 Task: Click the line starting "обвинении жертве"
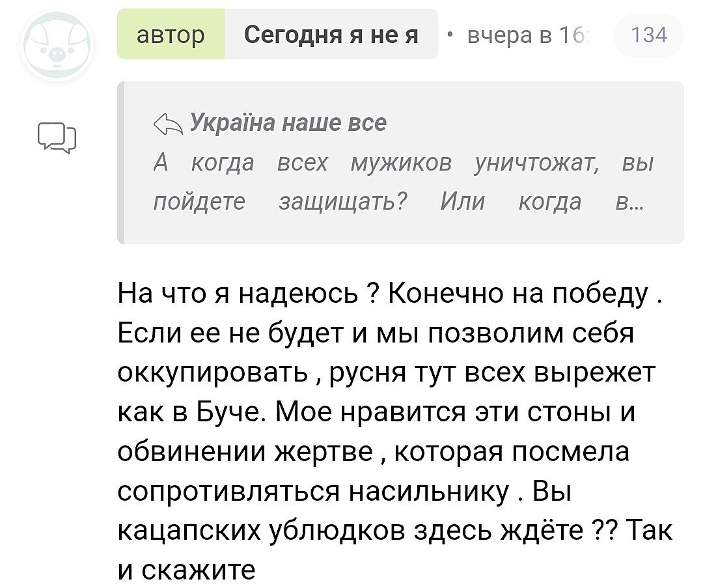click(373, 451)
